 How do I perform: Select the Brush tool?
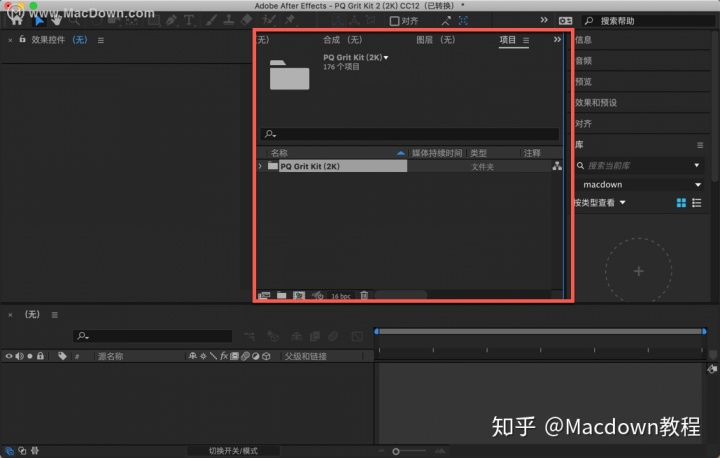(212, 20)
